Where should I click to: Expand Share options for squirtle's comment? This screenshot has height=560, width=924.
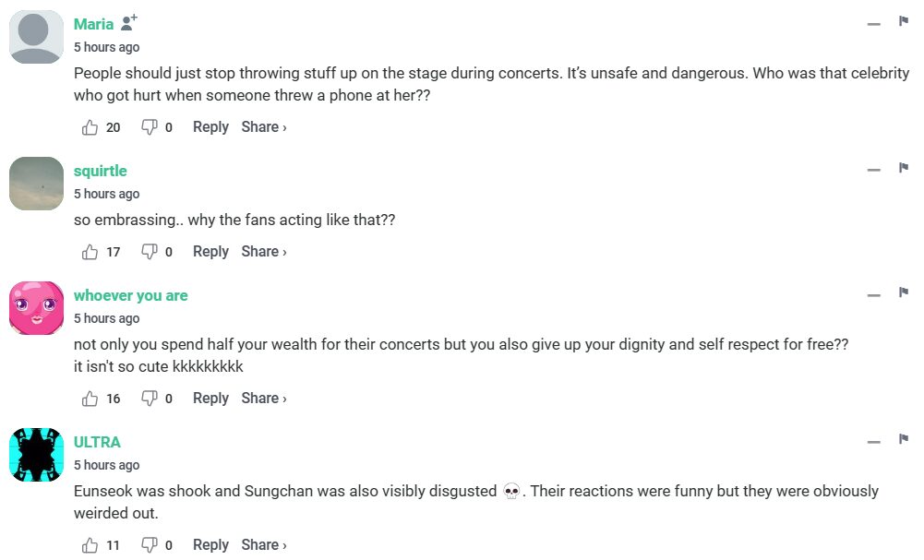point(264,252)
